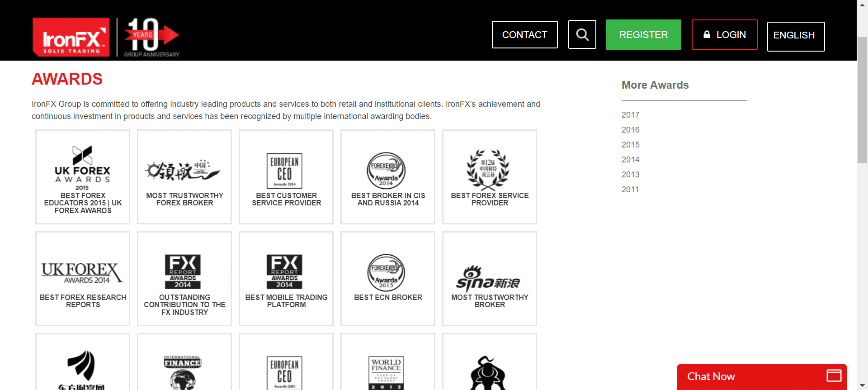This screenshot has height=390, width=868.
Task: Show awards from 2016
Action: (x=630, y=130)
